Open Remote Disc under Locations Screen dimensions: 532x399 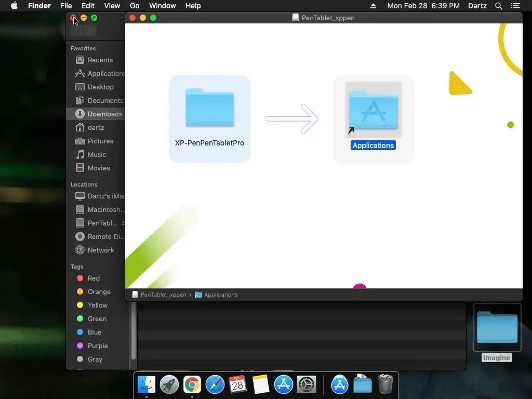[x=96, y=237]
